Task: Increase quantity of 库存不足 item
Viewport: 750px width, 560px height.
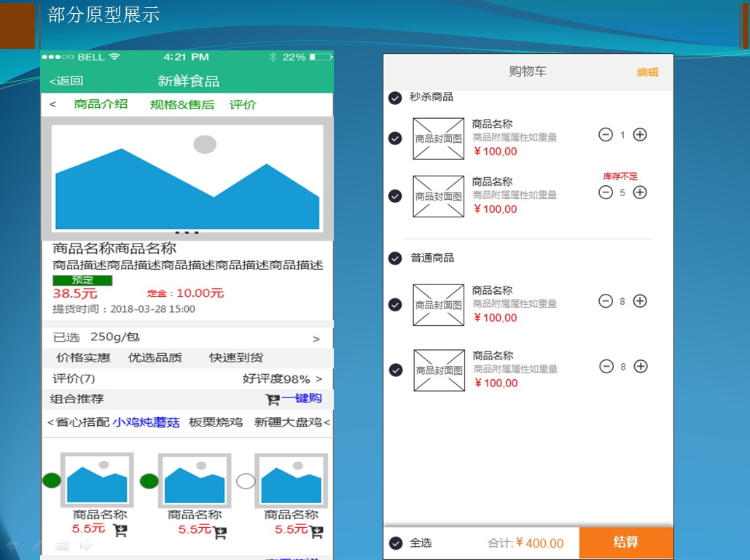Action: point(640,192)
